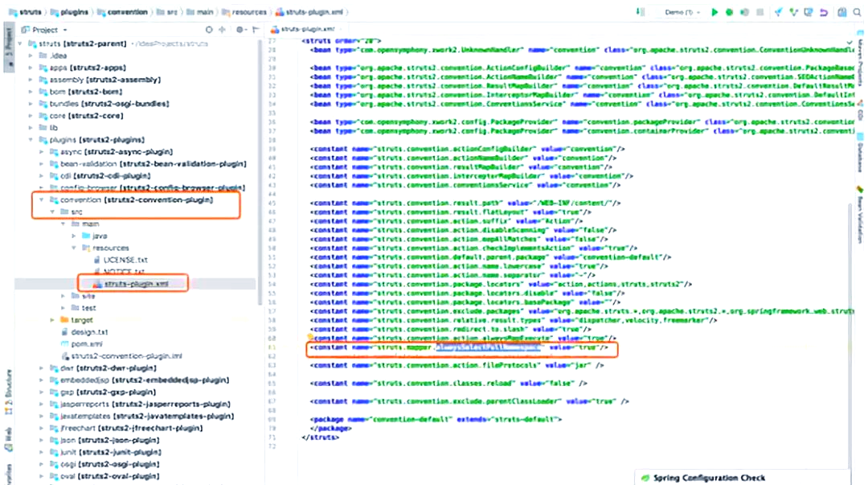Click the blue arrow icon after the Stop icon
This screenshot has width=868, height=485.
(778, 12)
